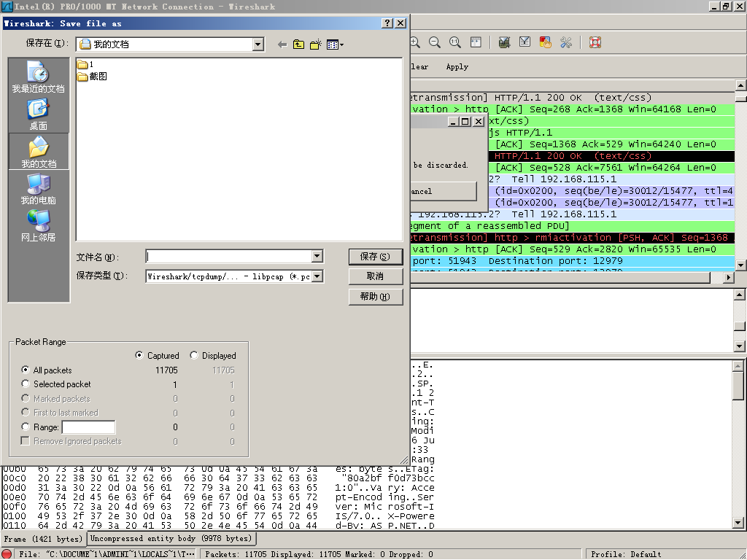The image size is (747, 560).
Task: Open the capture filters icon
Action: click(x=504, y=42)
